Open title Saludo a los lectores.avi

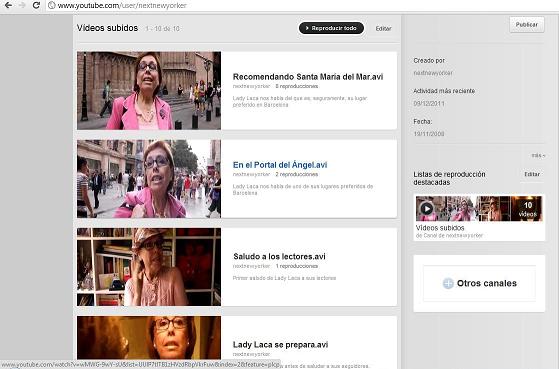coord(279,256)
